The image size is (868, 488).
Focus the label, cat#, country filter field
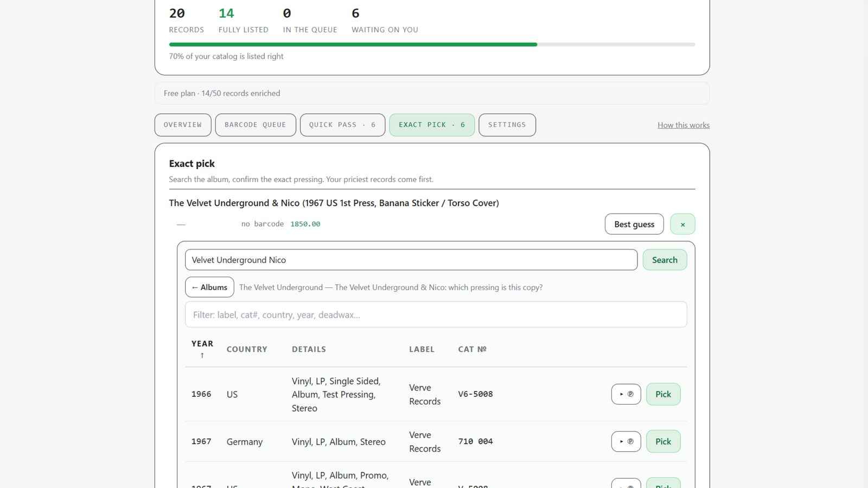436,314
